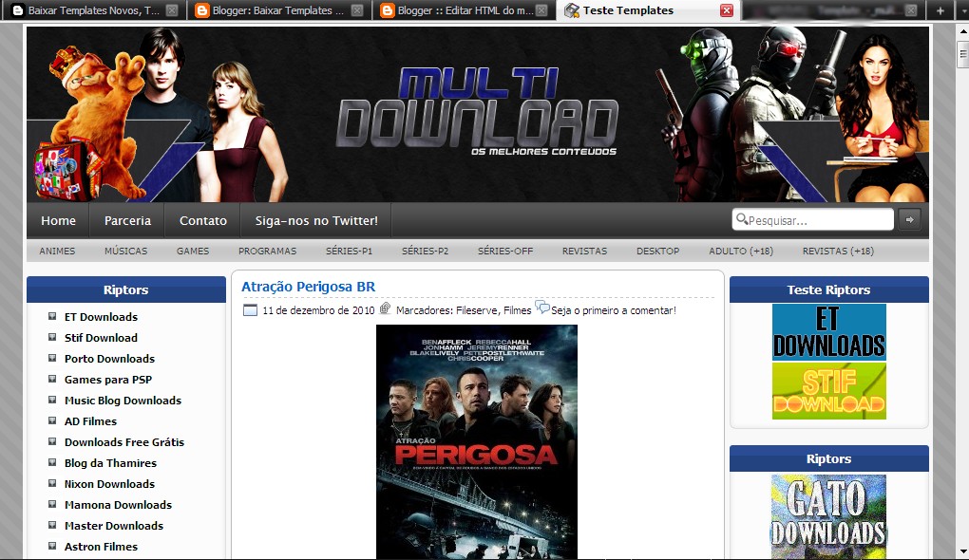
Task: Open the PROGRAMAS category
Action: coord(268,251)
